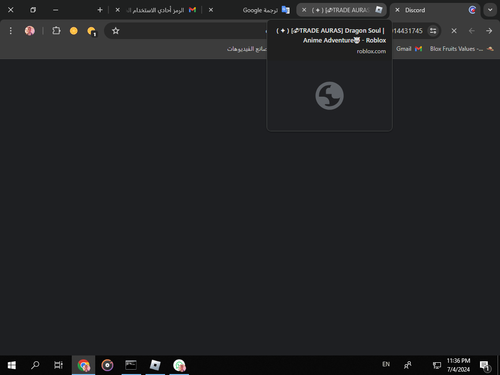Image resolution: width=500 pixels, height=375 pixels.
Task: Open the صانع الفيديوهات bookmark
Action: [x=247, y=49]
